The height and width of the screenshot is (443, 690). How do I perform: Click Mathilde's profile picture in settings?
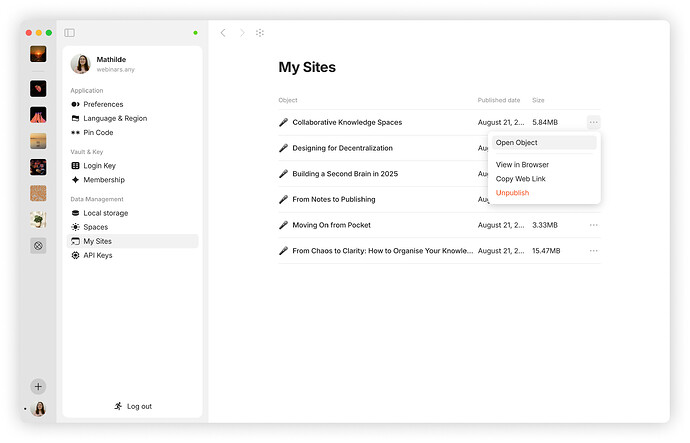[x=81, y=64]
